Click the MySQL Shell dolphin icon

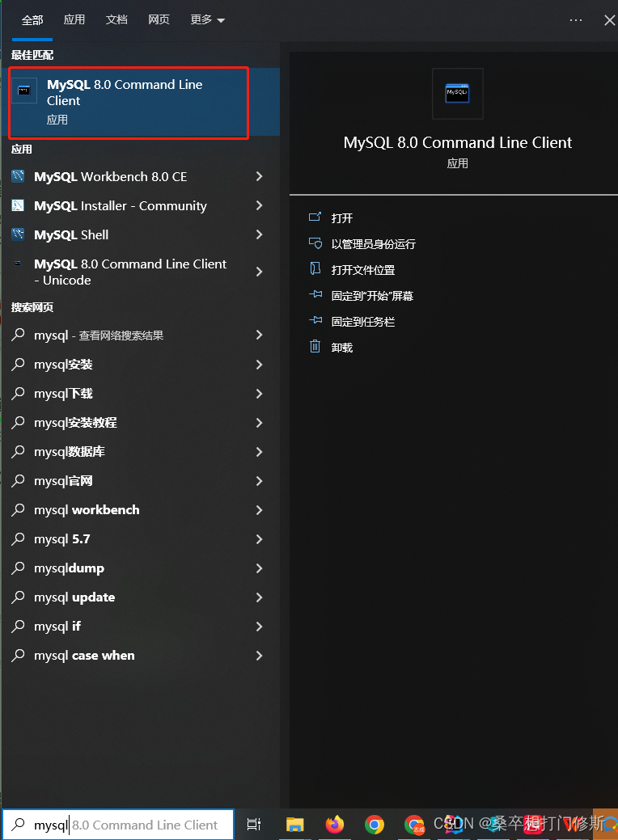pos(19,234)
